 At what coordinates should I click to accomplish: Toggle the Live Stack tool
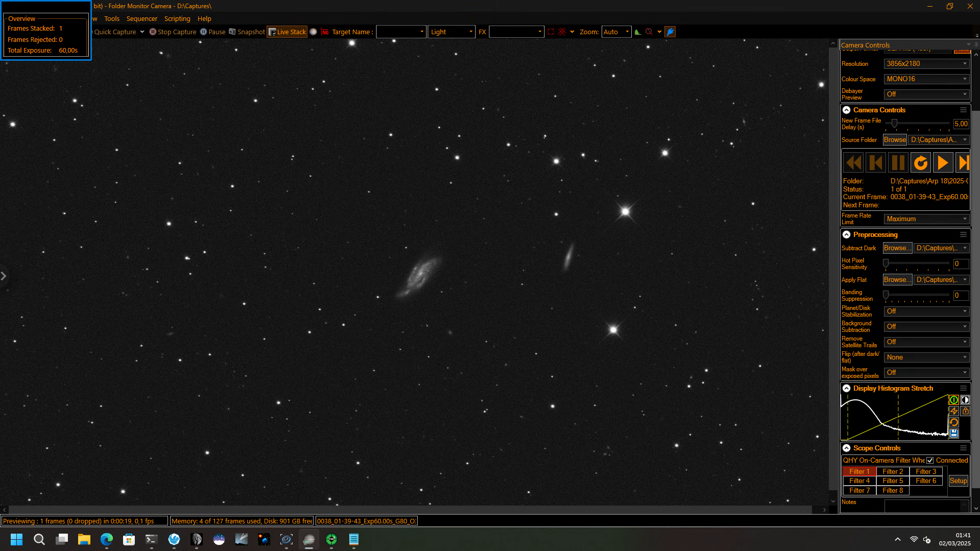pos(287,32)
